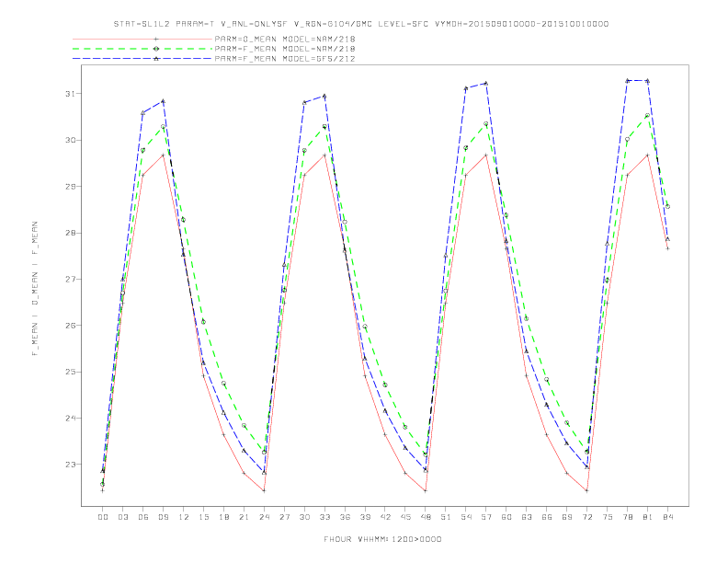Image resolution: width=728 pixels, height=563 pixels.
Task: Click x-axis tick label 27
Action: [x=284, y=517]
